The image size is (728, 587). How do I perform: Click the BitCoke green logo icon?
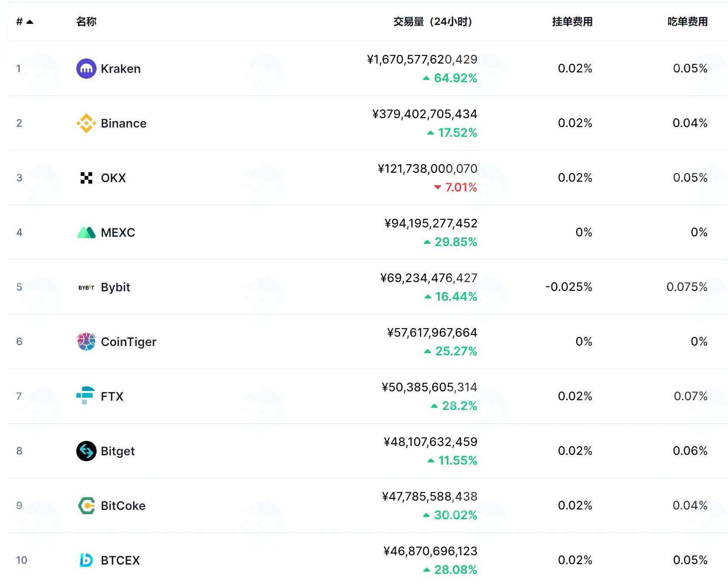[86, 506]
